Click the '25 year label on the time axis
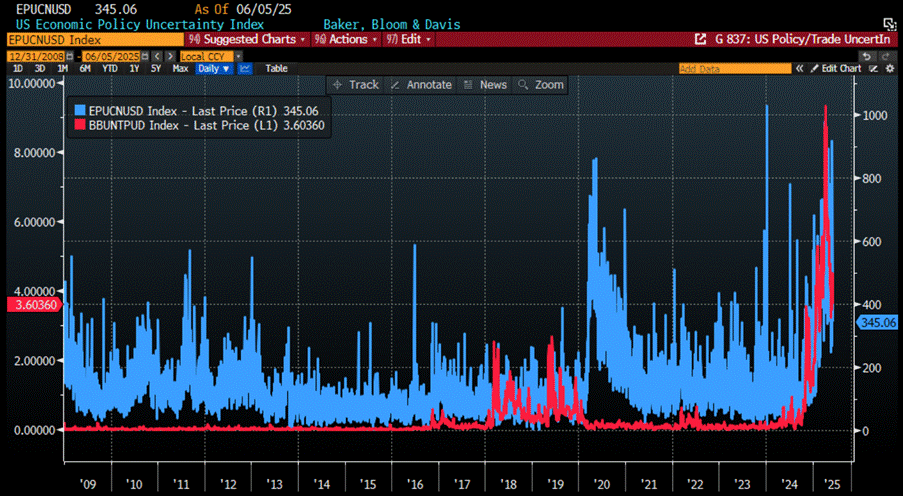903x496 pixels. [x=832, y=484]
